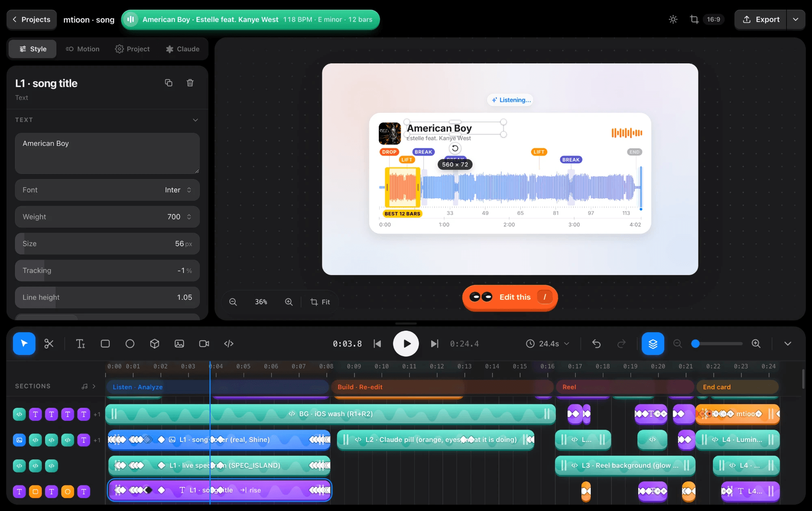Open the 24.4s duration dropdown

pos(548,344)
